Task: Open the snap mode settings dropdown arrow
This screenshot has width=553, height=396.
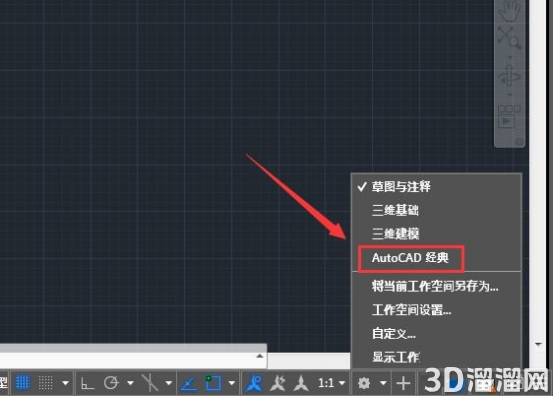Action: pyautogui.click(x=65, y=383)
